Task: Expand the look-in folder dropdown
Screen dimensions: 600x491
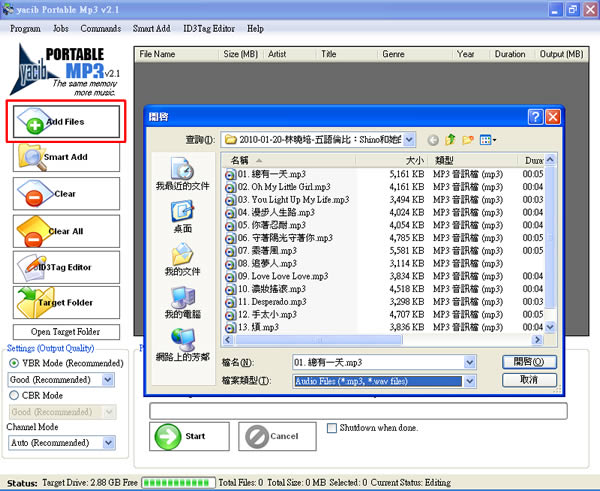Action: pos(409,140)
